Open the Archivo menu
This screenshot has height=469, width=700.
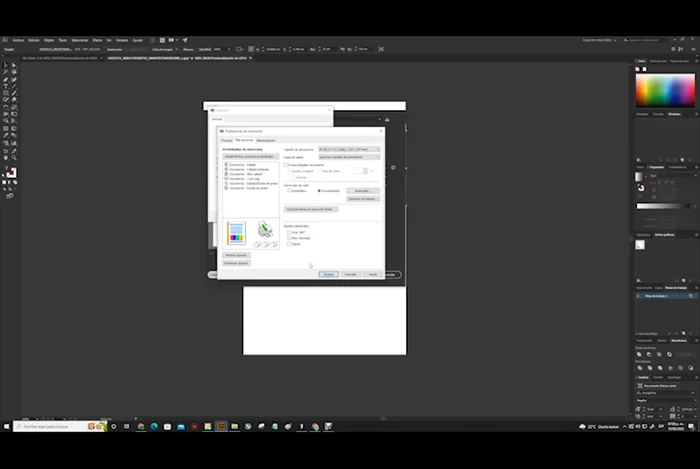18,40
